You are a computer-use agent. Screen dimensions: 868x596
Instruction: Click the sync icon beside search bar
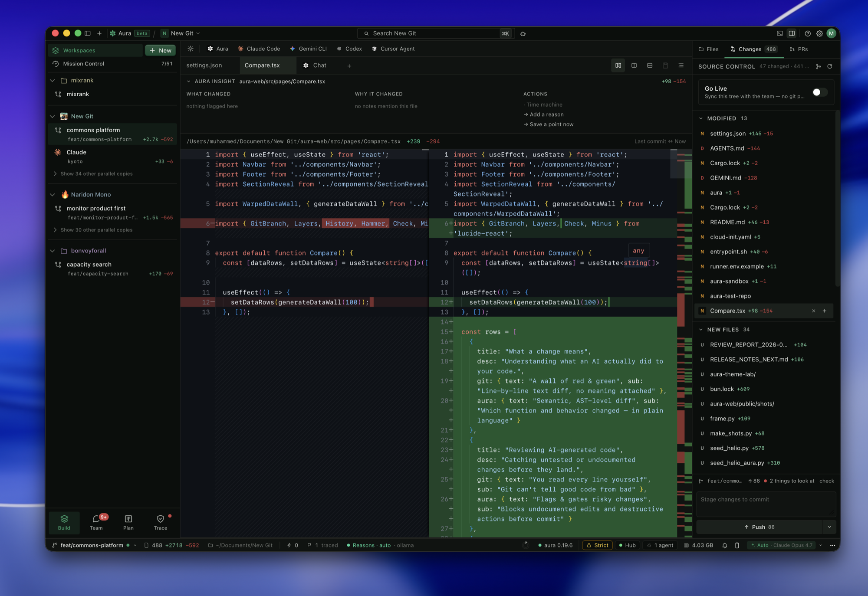[x=523, y=34]
